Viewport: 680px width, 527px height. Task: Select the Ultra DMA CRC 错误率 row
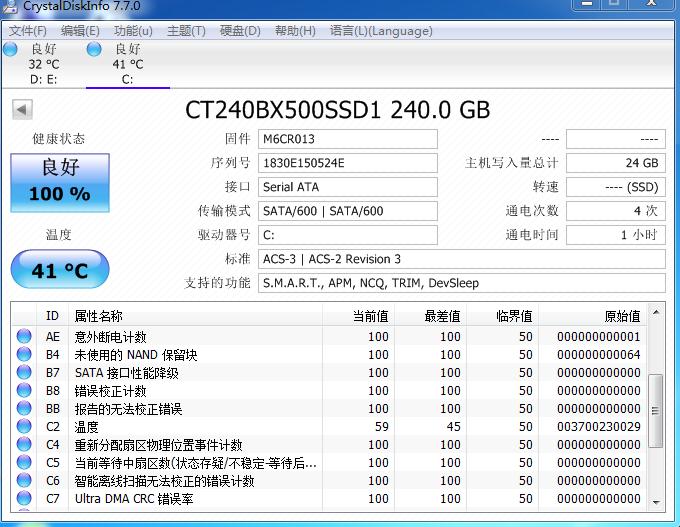click(x=329, y=498)
